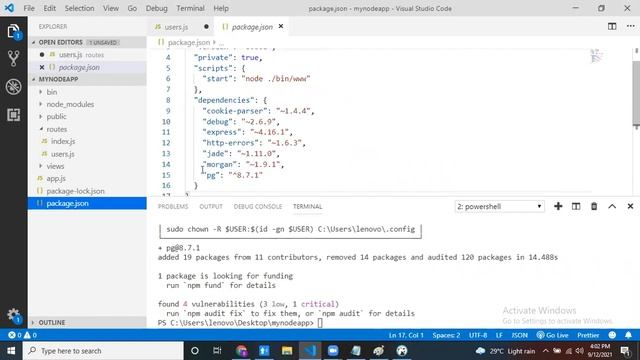Open Task View on the taskbar
Image resolution: width=640 pixels, height=360 pixels.
tap(217, 351)
